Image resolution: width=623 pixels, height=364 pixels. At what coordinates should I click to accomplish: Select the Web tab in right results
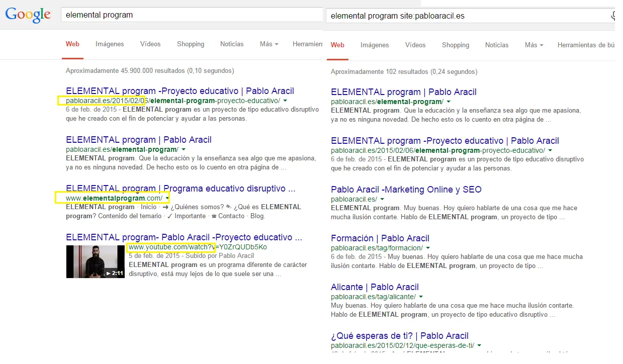(x=337, y=45)
